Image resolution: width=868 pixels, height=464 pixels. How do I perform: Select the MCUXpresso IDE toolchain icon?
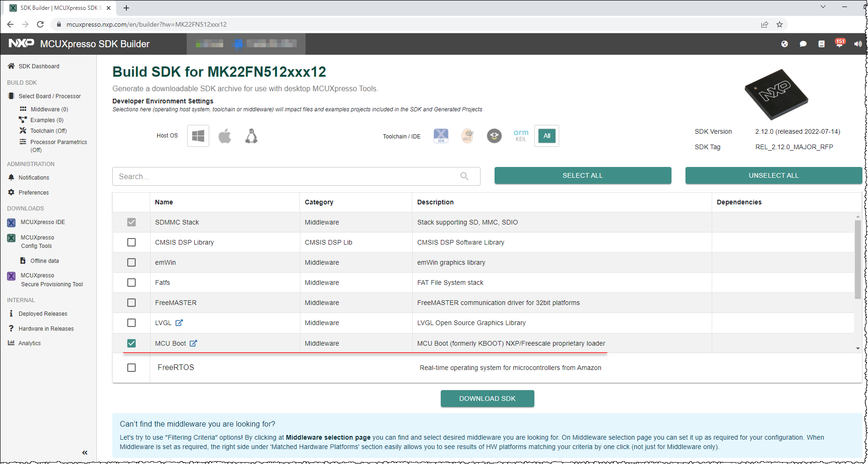coord(440,136)
